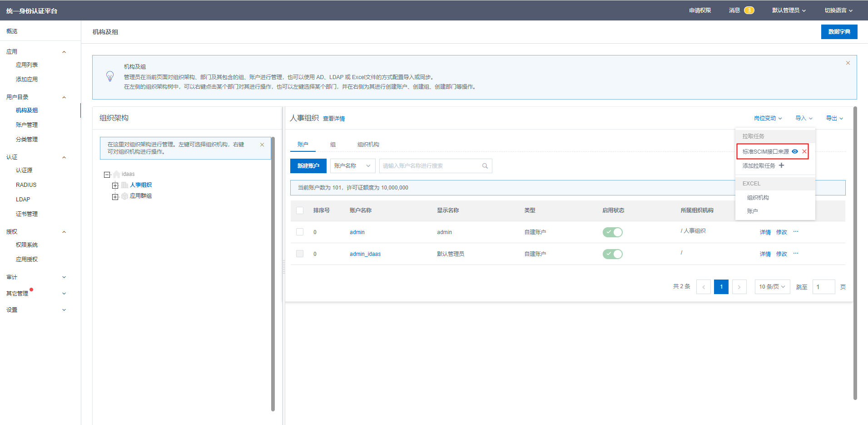This screenshot has height=425, width=868.
Task: Click the 新建账户 button
Action: [x=308, y=166]
